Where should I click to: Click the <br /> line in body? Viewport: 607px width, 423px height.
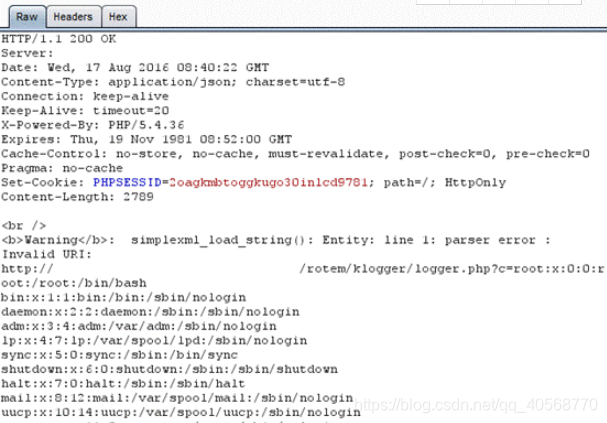pyautogui.click(x=24, y=225)
